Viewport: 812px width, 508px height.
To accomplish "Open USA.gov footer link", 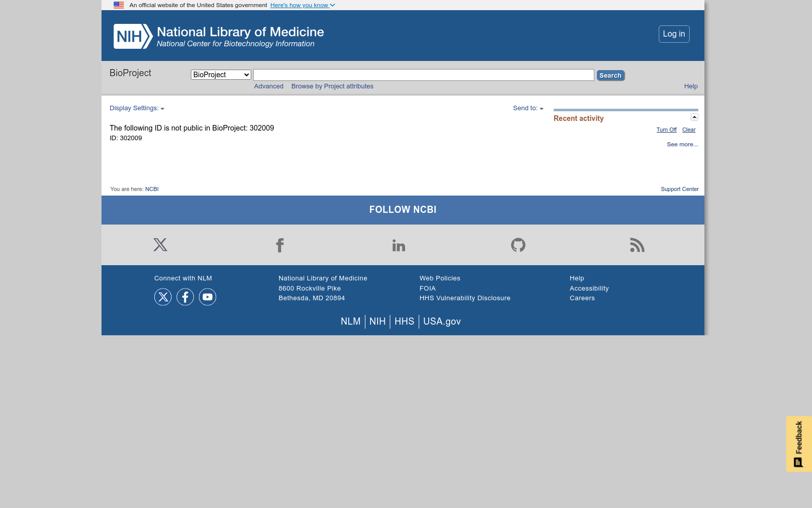I will coord(442,322).
